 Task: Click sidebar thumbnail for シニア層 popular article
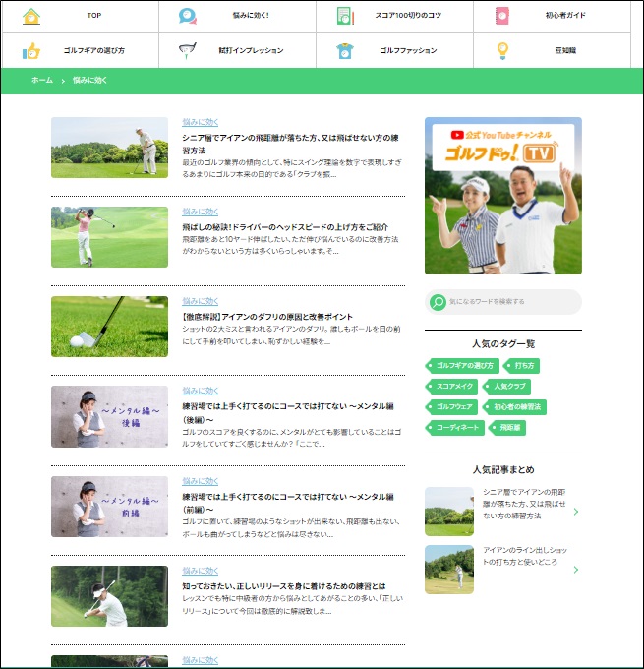(x=449, y=512)
